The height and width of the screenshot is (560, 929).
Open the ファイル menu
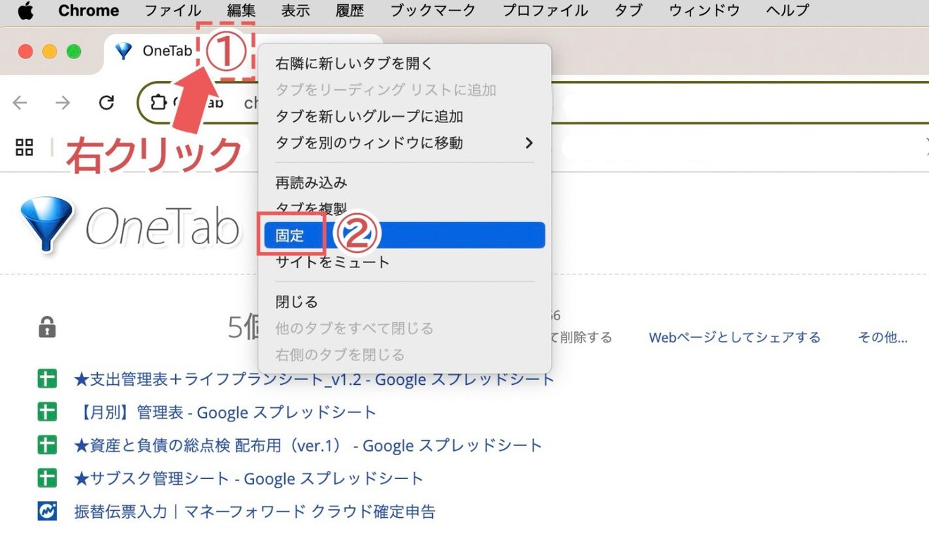point(172,11)
